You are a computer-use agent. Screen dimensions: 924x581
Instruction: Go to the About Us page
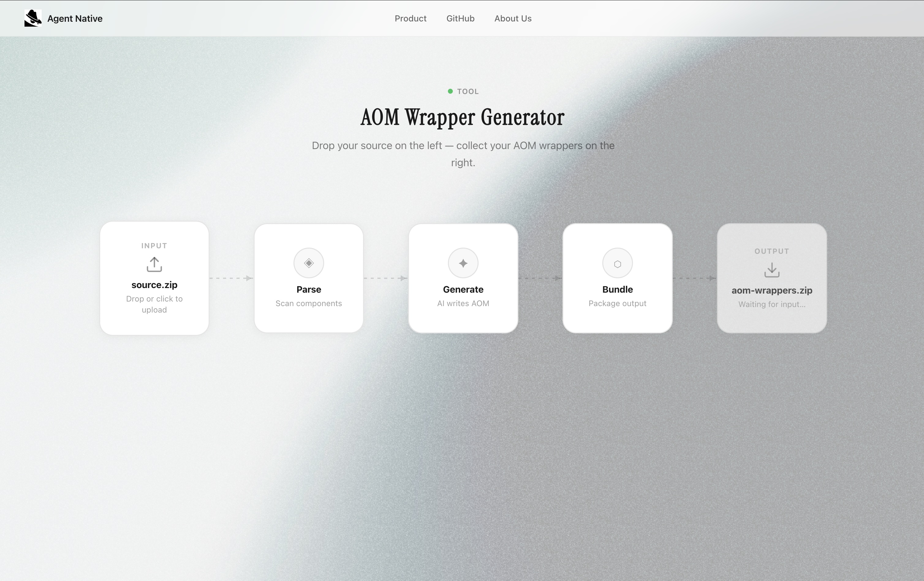click(513, 18)
